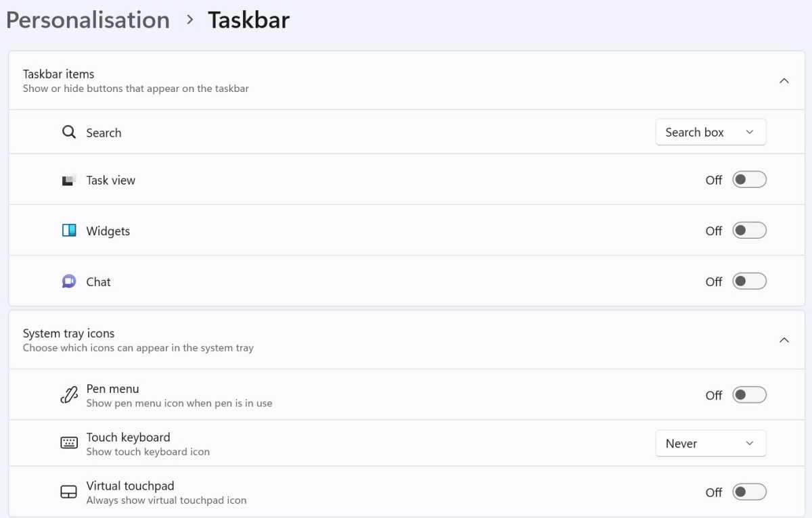The width and height of the screenshot is (812, 518).
Task: Enable the Widgets toggle
Action: click(x=749, y=231)
